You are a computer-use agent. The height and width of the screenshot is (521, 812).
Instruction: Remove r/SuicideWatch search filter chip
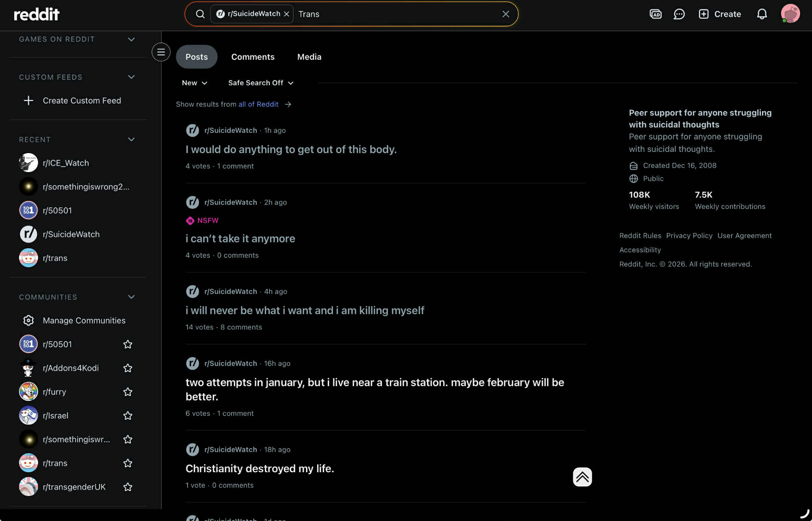(287, 14)
